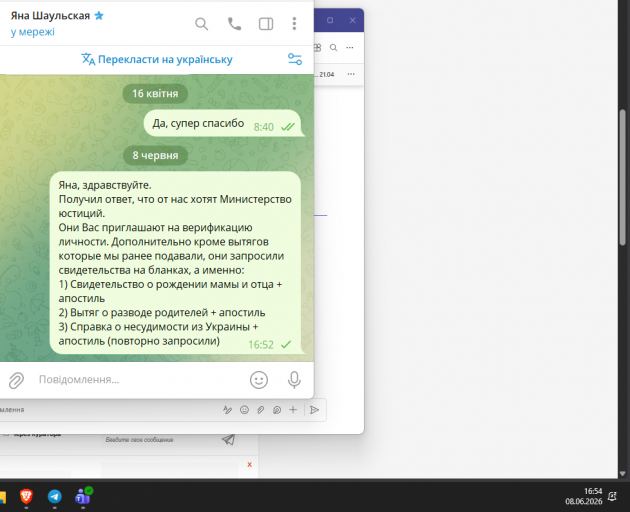The image size is (630, 512).
Task: Open translation settings sliders icon
Action: point(295,59)
